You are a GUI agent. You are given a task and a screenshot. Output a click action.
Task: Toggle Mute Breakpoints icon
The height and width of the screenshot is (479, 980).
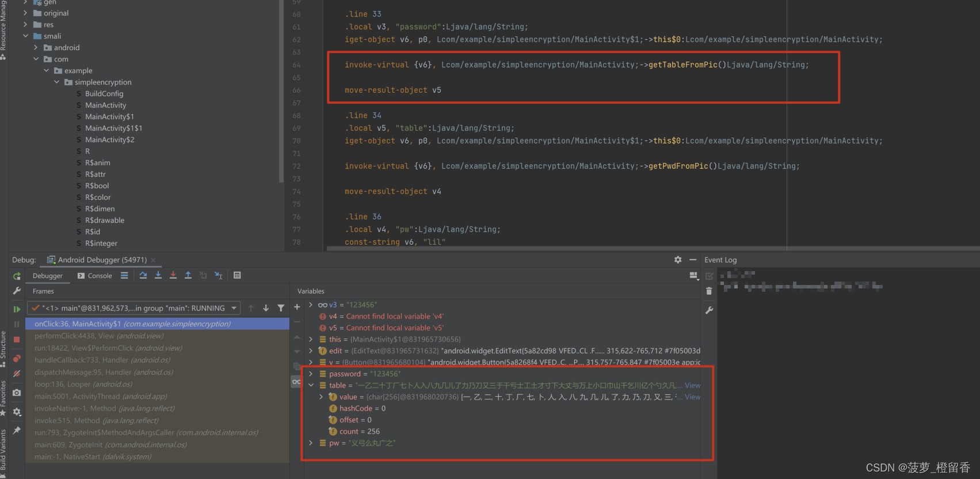click(17, 374)
